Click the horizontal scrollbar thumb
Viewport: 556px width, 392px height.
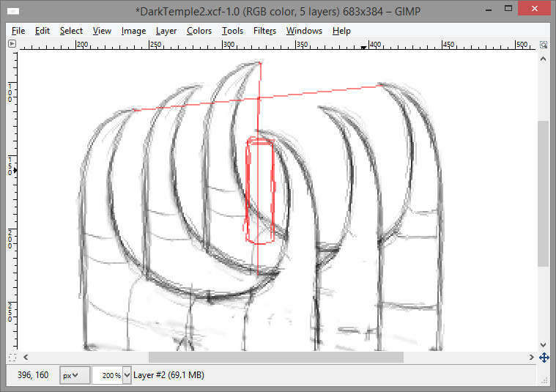click(276, 358)
